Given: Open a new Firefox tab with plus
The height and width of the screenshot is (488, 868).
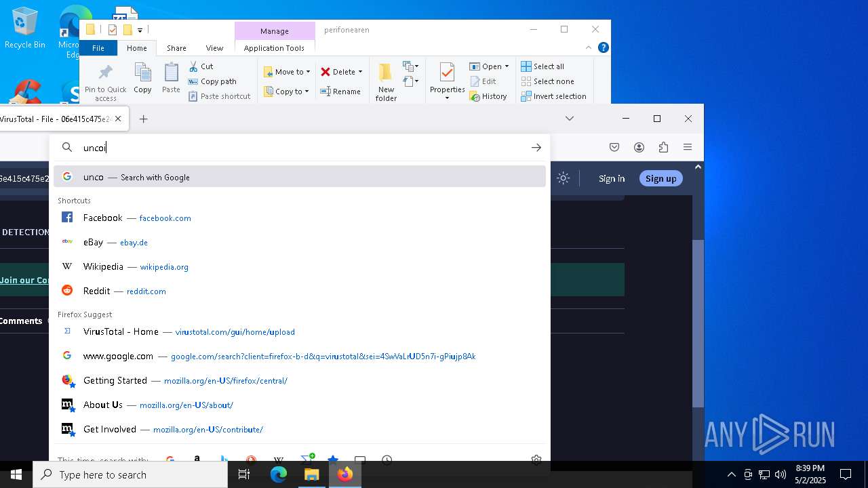Looking at the screenshot, I should tap(143, 119).
